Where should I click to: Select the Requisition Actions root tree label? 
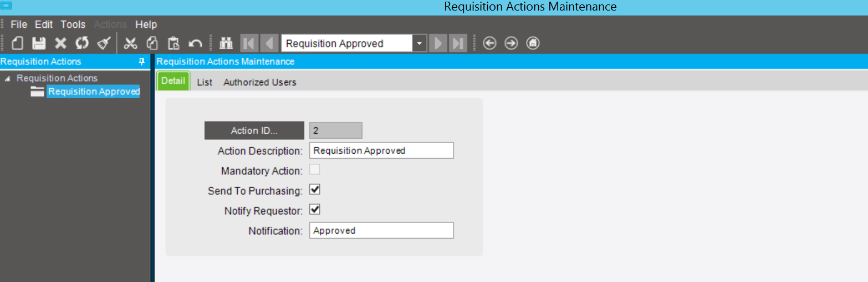(57, 78)
